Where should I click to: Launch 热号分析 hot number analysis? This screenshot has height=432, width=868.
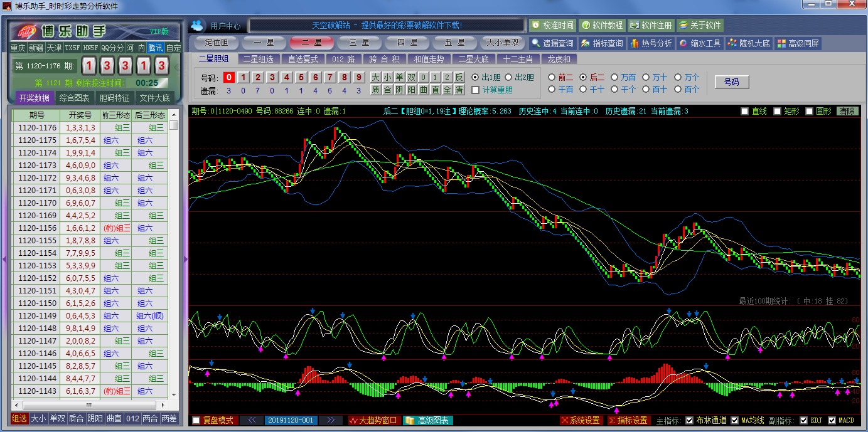pyautogui.click(x=651, y=43)
